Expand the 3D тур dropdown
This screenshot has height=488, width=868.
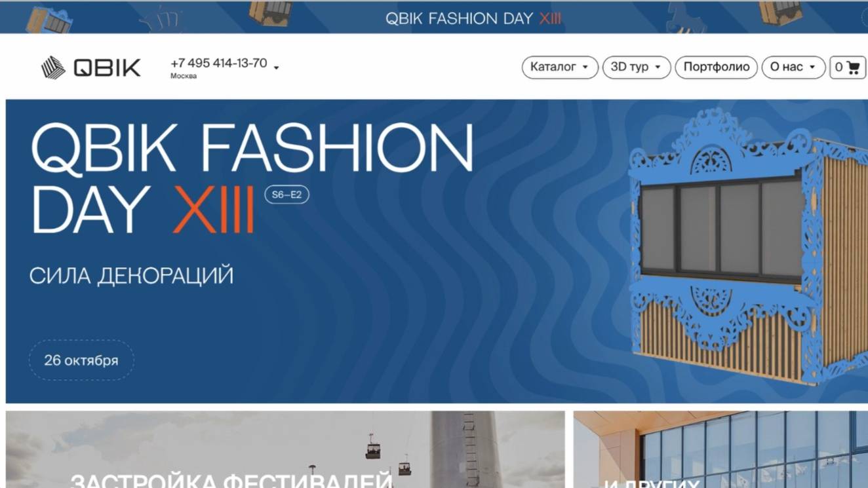(637, 67)
